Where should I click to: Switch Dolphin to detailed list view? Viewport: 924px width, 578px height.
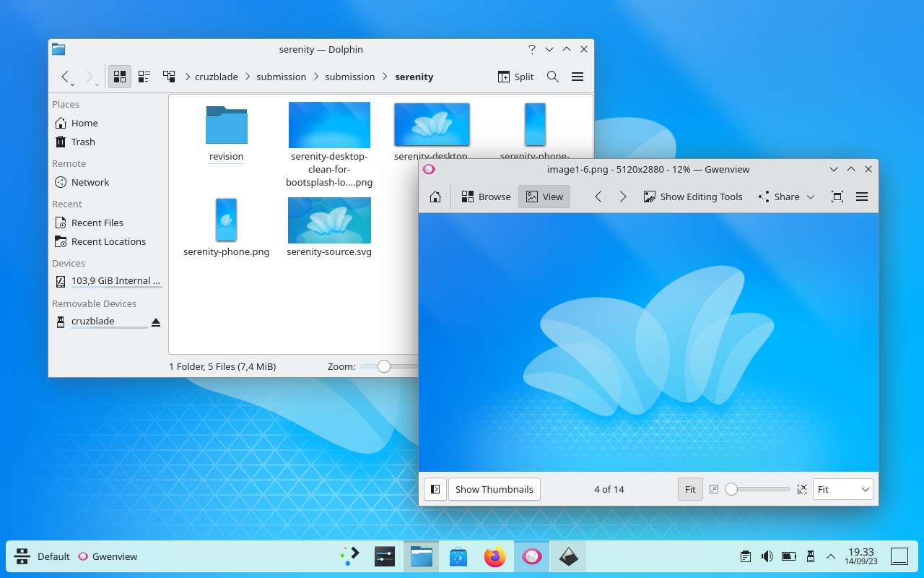(x=144, y=77)
